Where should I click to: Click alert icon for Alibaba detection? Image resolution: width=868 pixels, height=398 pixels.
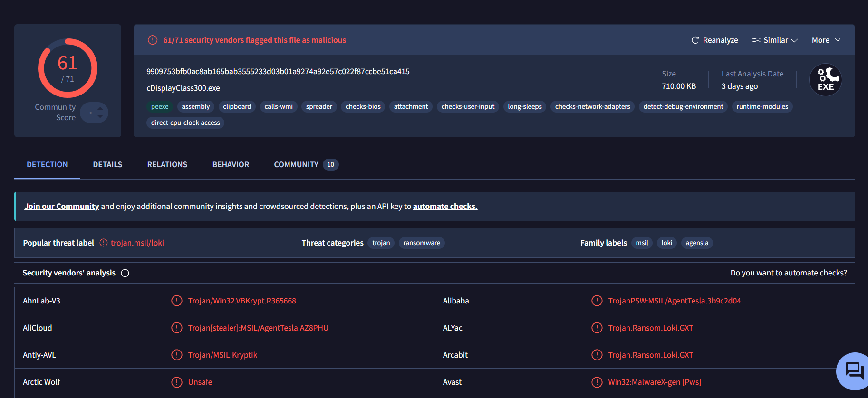[597, 301]
